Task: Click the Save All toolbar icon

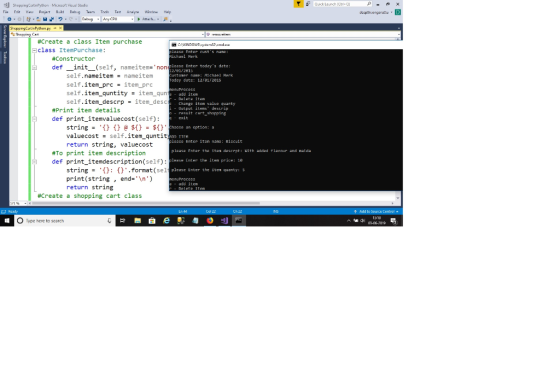Action: tap(51, 19)
